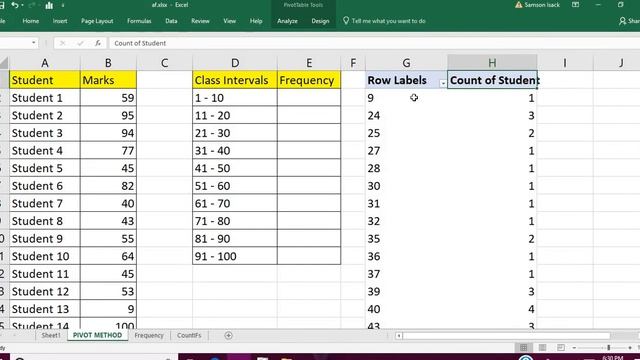Click the formula bar showing Count of Student
The width and height of the screenshot is (640, 360).
pyautogui.click(x=373, y=43)
